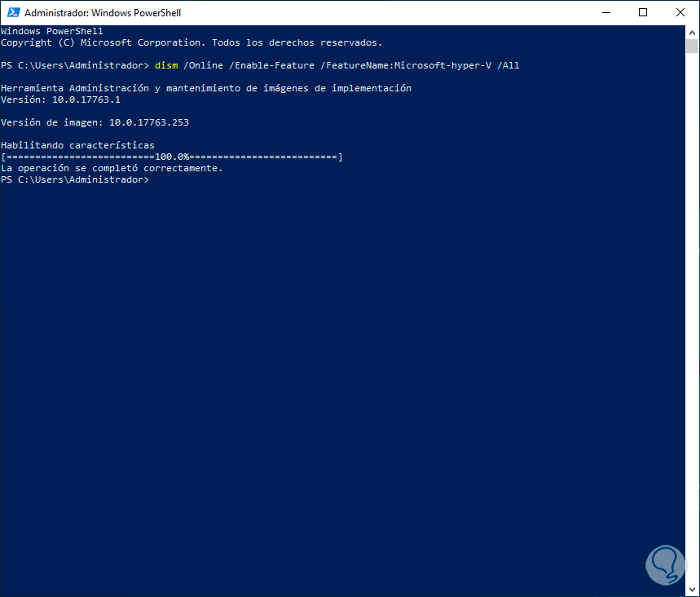
Task: Open the PowerShell icon system menu
Action: click(13, 12)
